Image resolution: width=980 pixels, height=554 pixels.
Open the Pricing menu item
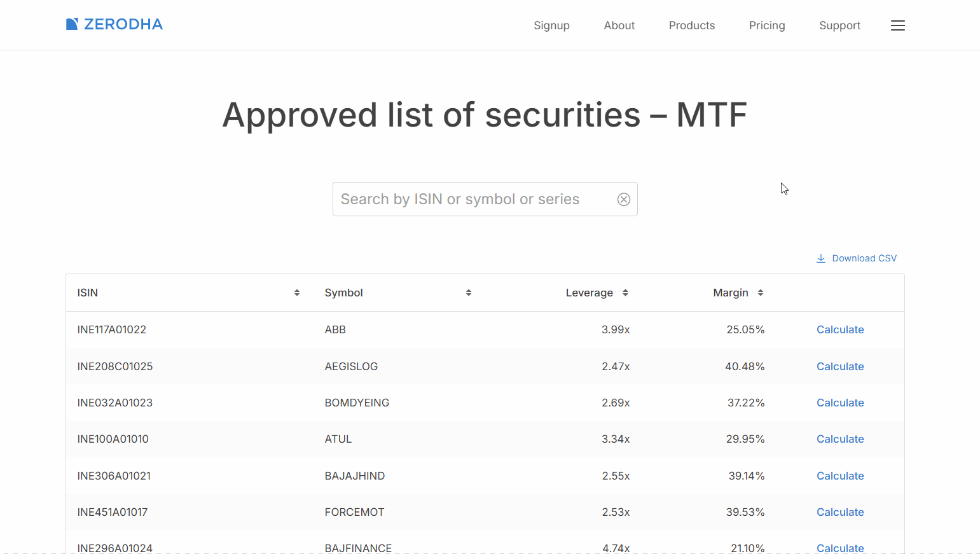click(767, 25)
